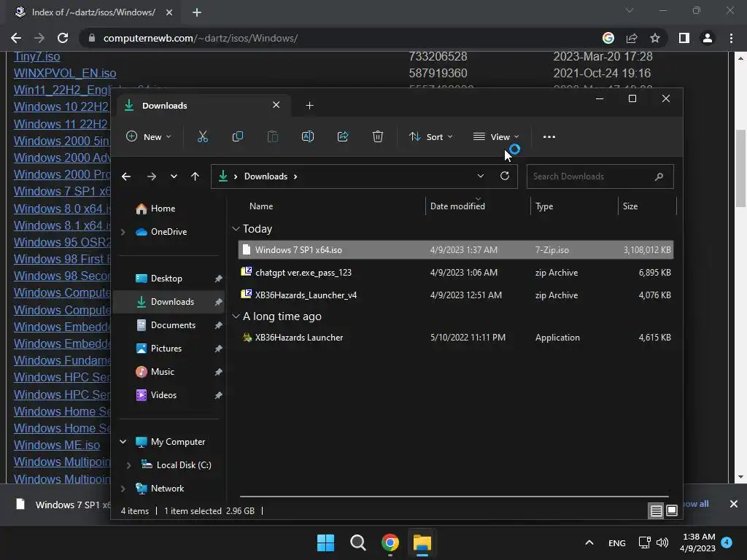The width and height of the screenshot is (747, 560).
Task: Open the volume control in system tray
Action: click(662, 542)
